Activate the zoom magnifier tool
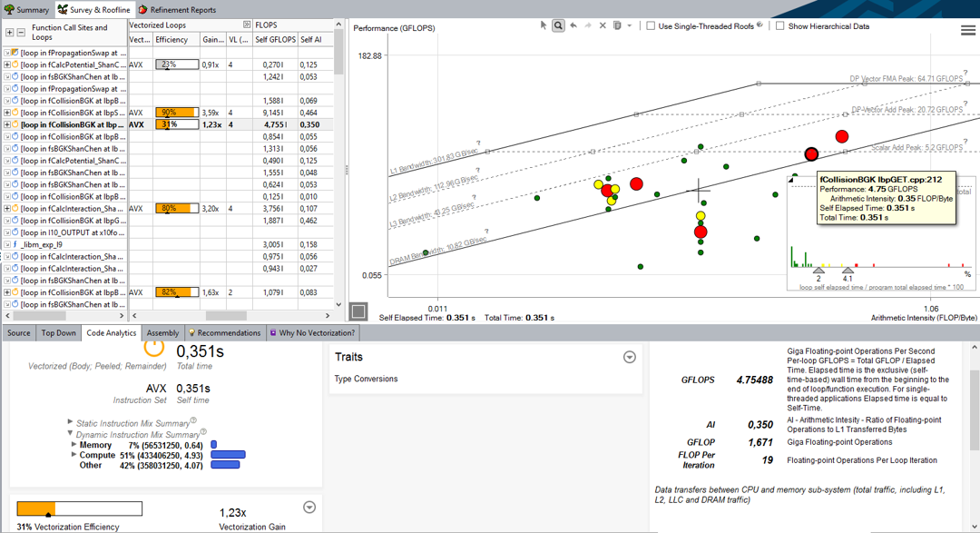Screen dimensions: 980x533 (x=558, y=25)
